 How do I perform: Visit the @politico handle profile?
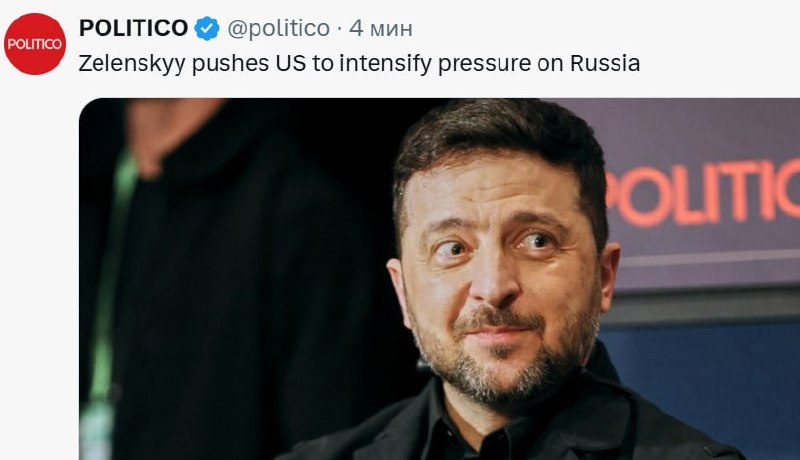(x=279, y=28)
